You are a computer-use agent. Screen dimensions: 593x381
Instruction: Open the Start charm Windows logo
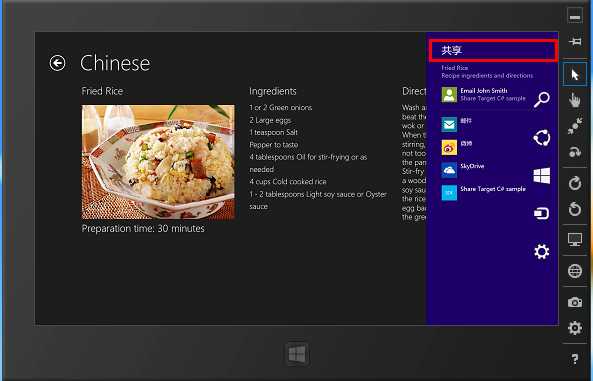coord(542,176)
